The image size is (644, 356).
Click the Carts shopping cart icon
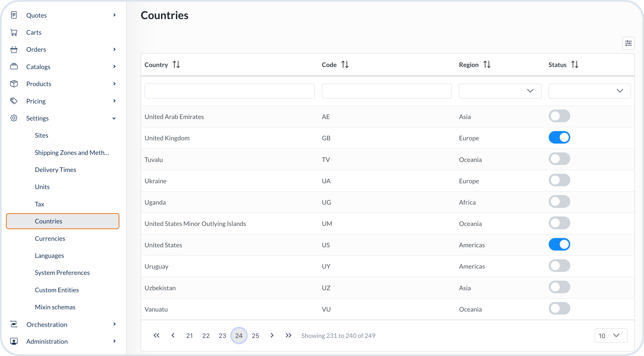(x=14, y=32)
